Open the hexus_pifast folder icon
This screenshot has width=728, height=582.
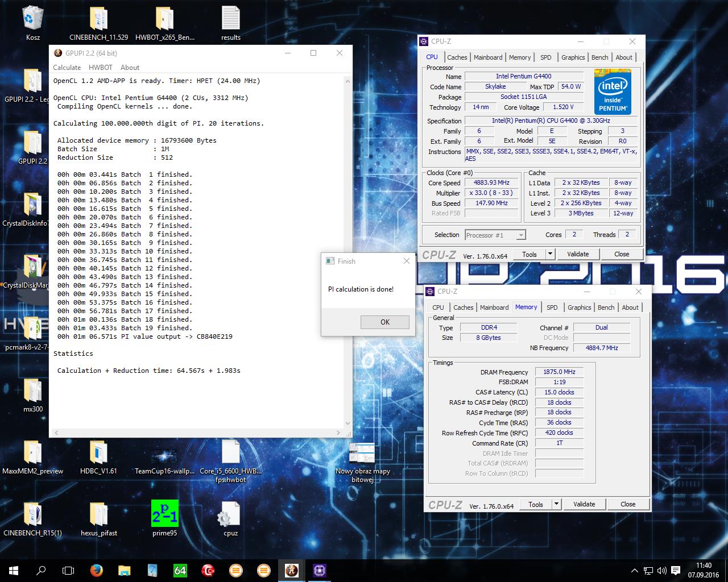coord(98,519)
